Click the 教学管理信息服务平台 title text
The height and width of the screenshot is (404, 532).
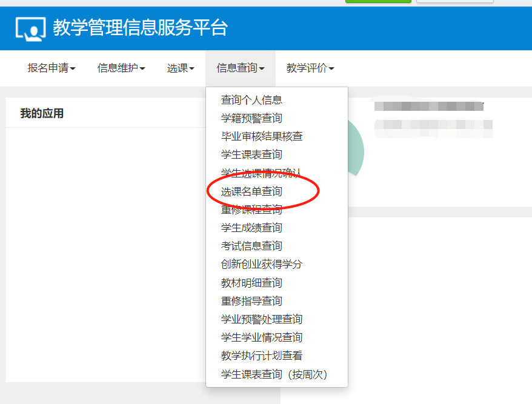140,28
